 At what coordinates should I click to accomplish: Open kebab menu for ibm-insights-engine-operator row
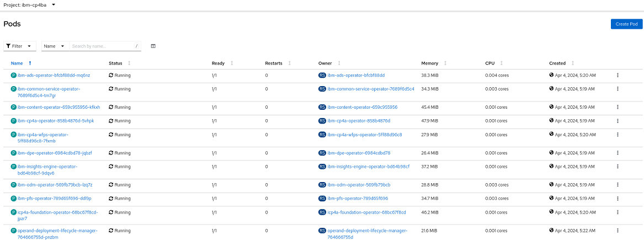click(618, 167)
